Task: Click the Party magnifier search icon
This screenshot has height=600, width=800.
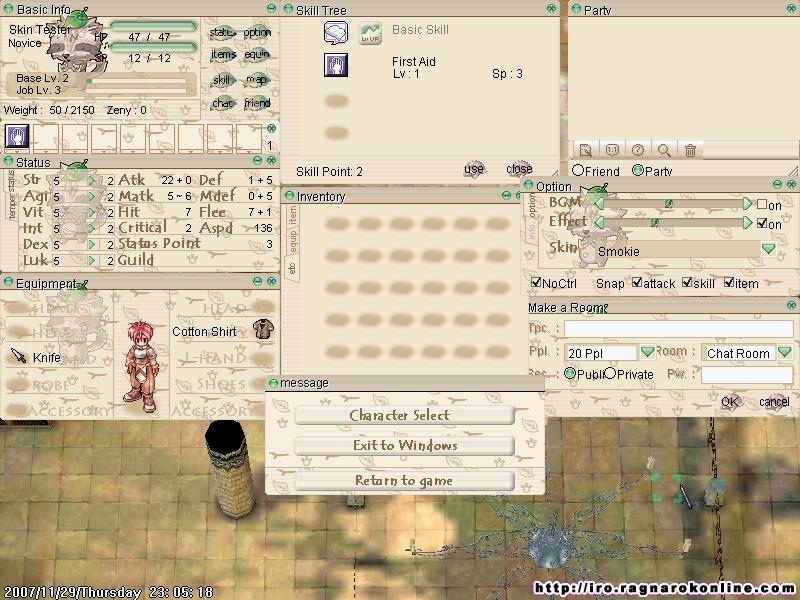Action: coord(664,150)
